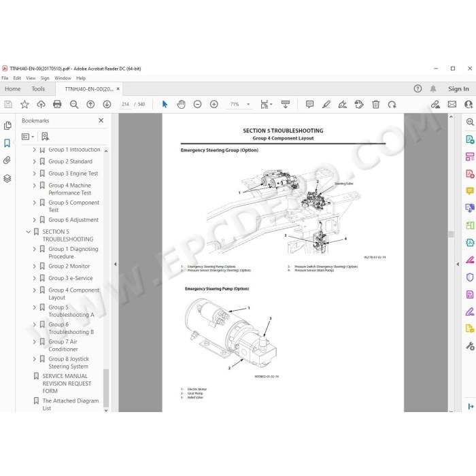Expand Group 7 Air Conditioner bookmark
Image resolution: width=476 pixels, height=476 pixels.
point(34,342)
